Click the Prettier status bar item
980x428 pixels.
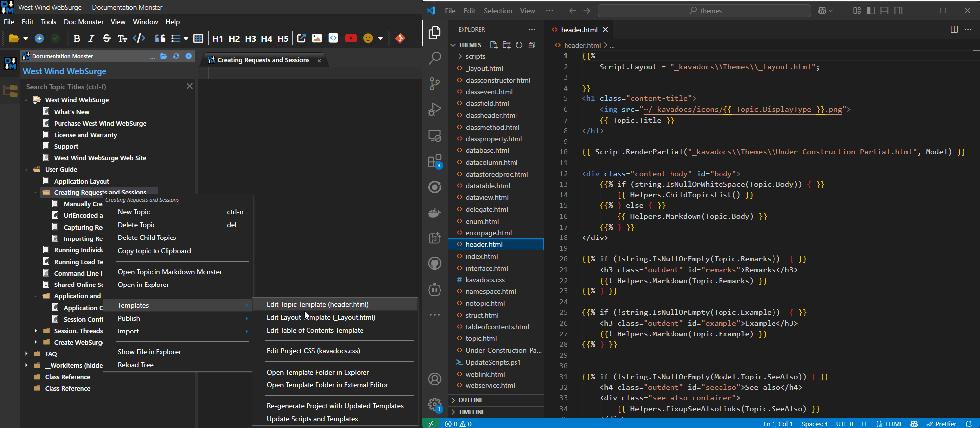point(941,424)
